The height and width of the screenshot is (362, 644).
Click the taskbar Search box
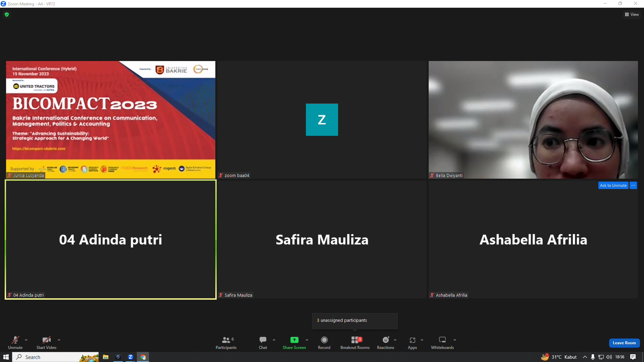56,357
